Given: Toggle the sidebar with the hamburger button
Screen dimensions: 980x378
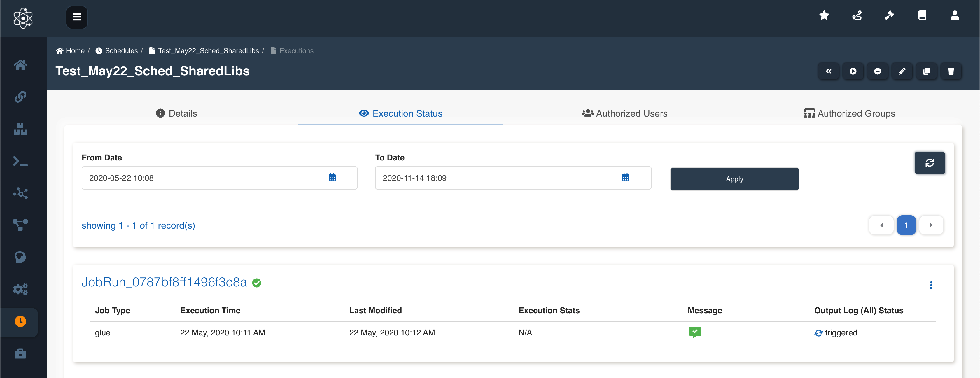Looking at the screenshot, I should 77,17.
